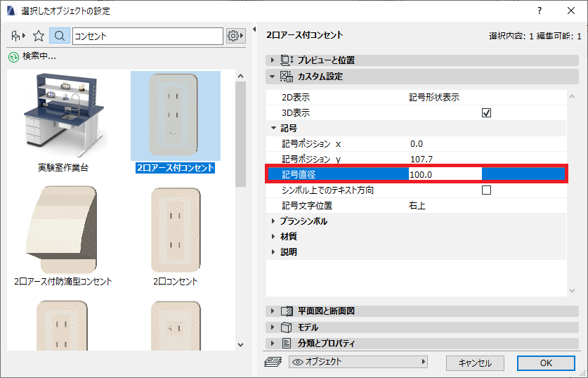
Task: Toggle the 3D display checkbox
Action: 486,113
